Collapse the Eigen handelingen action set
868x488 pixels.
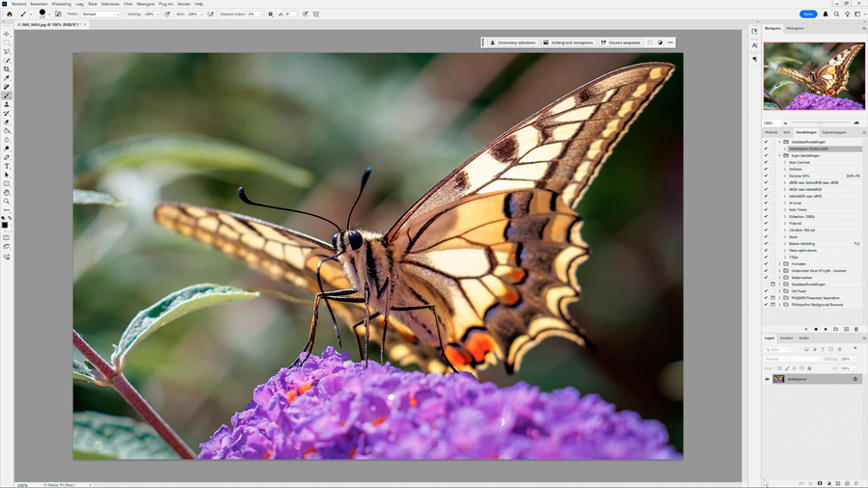point(780,155)
